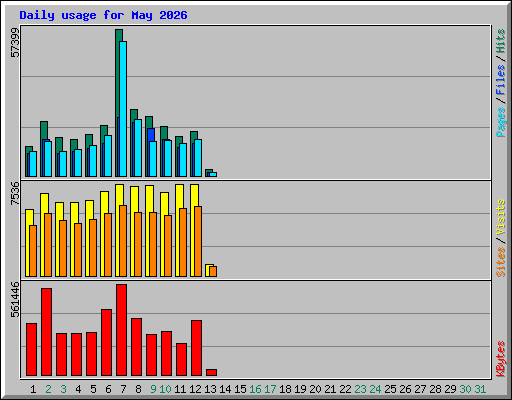The image size is (512, 400).
Task: Click day 13 on the x-axis
Action: point(210,389)
